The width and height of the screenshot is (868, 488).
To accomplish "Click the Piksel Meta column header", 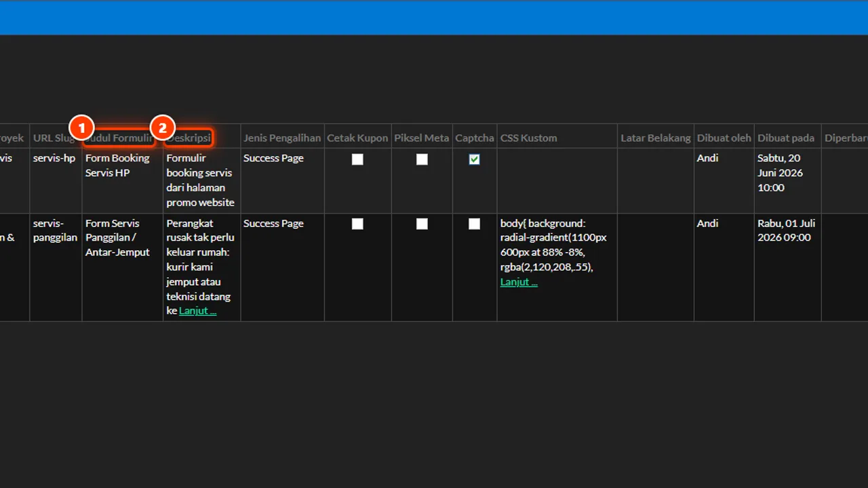I will coord(422,138).
